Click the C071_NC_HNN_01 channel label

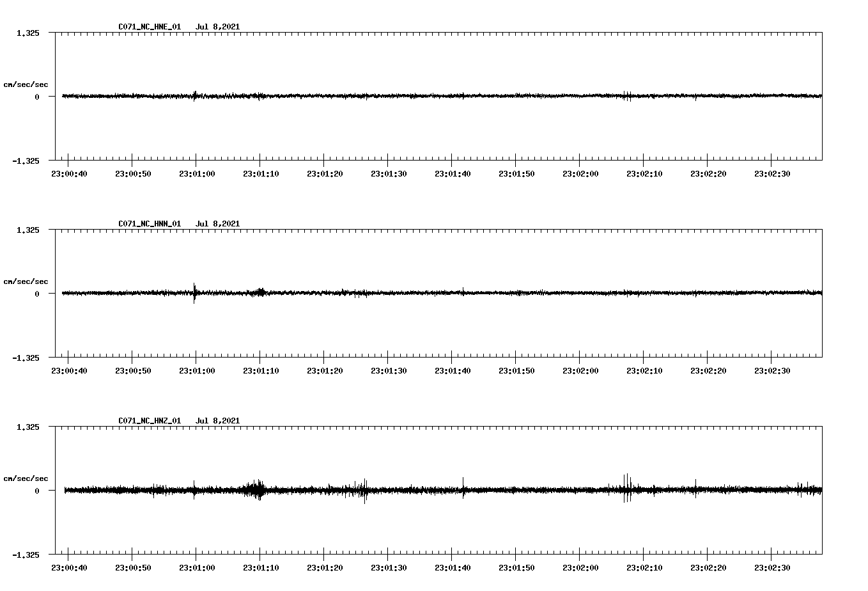tap(148, 224)
